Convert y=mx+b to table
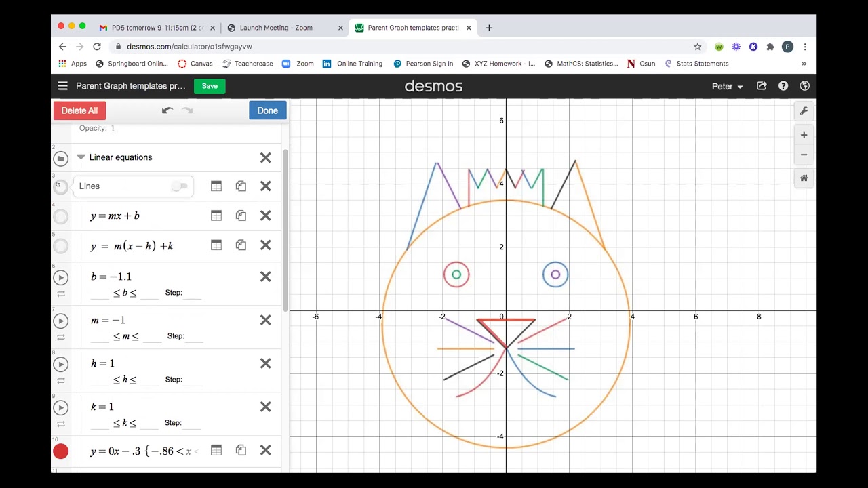Viewport: 868px width, 488px height. click(216, 216)
